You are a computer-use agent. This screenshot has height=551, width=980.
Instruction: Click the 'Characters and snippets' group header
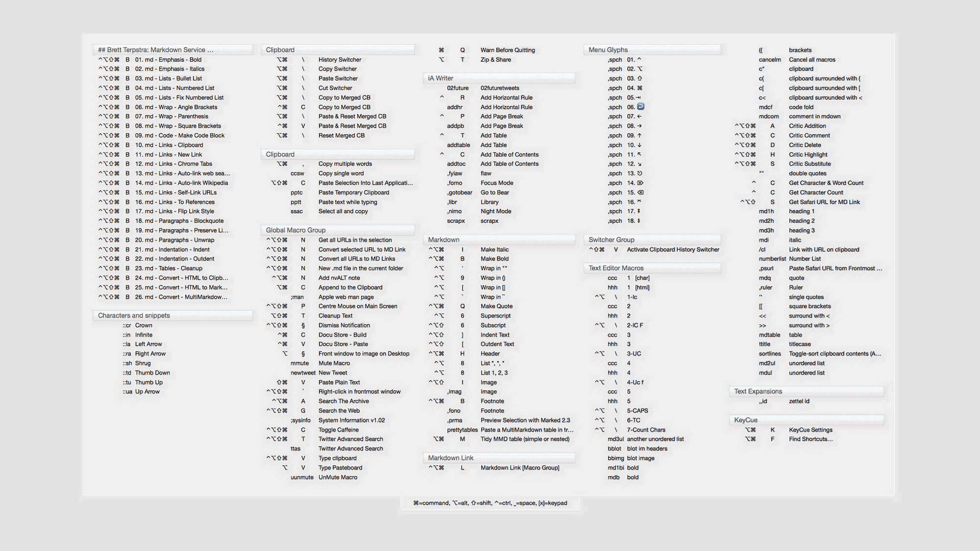pyautogui.click(x=172, y=315)
